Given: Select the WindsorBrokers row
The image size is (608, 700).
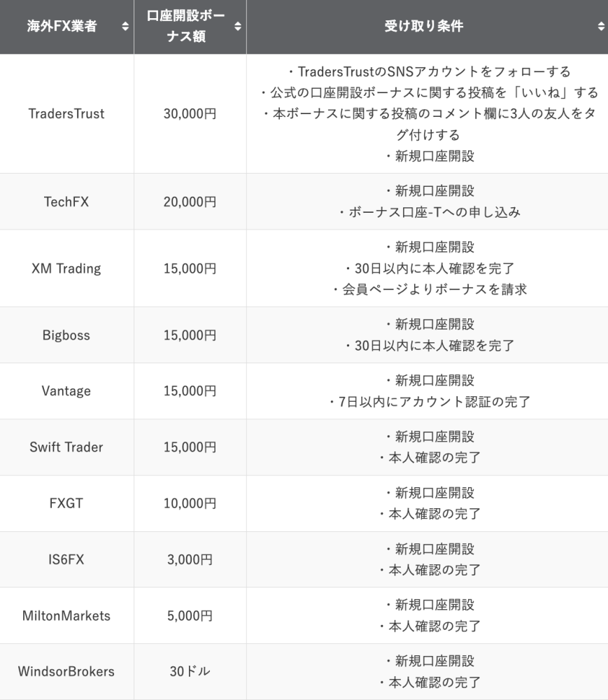Looking at the screenshot, I should pyautogui.click(x=66, y=671).
